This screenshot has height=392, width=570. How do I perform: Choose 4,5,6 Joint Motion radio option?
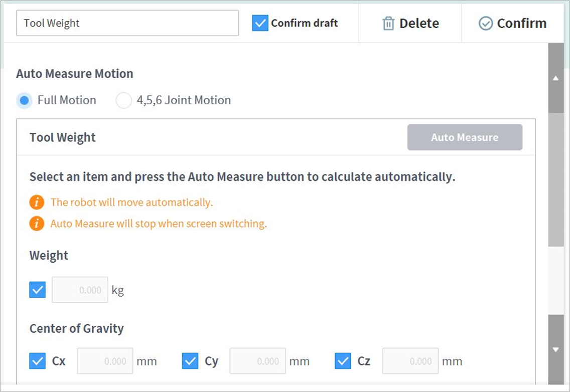(123, 100)
